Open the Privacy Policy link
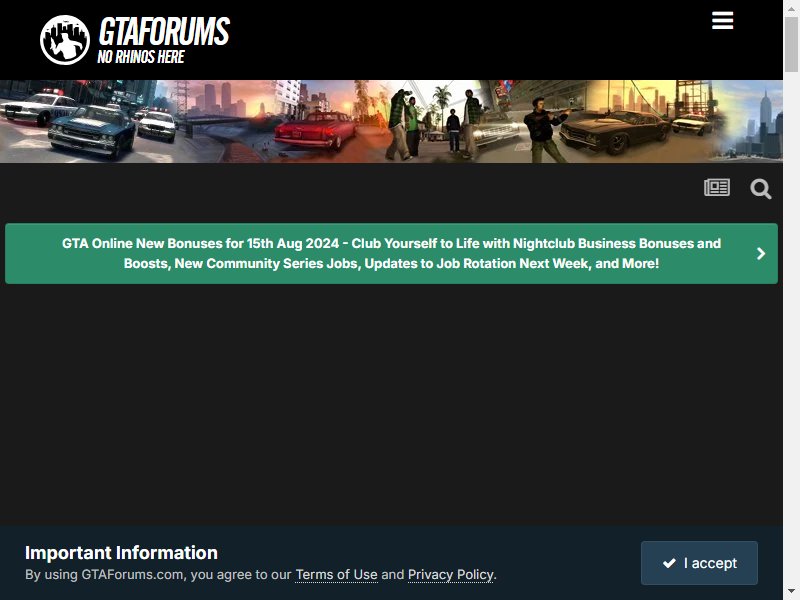 [x=451, y=574]
